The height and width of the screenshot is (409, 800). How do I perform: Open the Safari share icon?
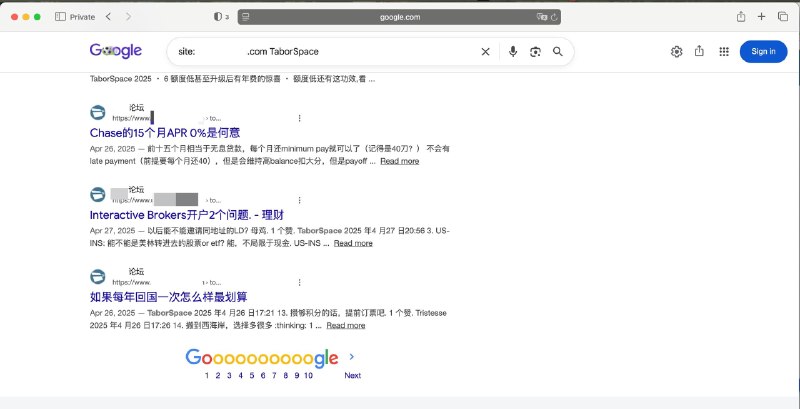point(741,17)
